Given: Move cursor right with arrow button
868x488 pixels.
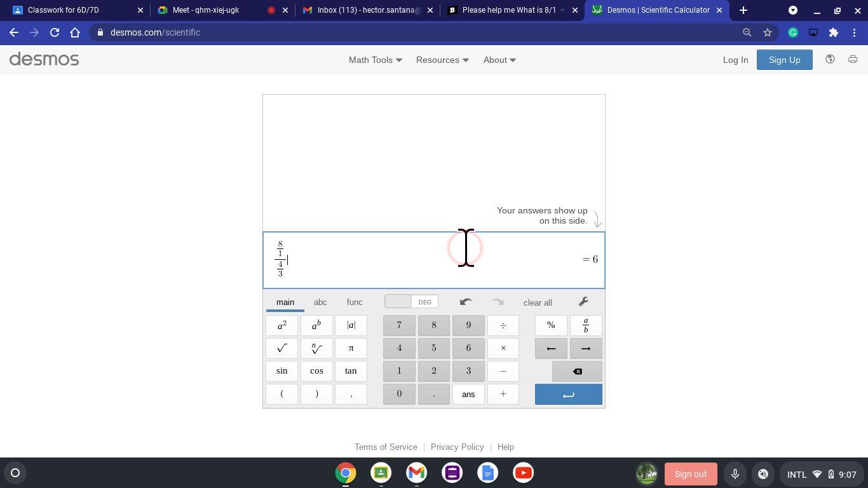Looking at the screenshot, I should pos(586,348).
